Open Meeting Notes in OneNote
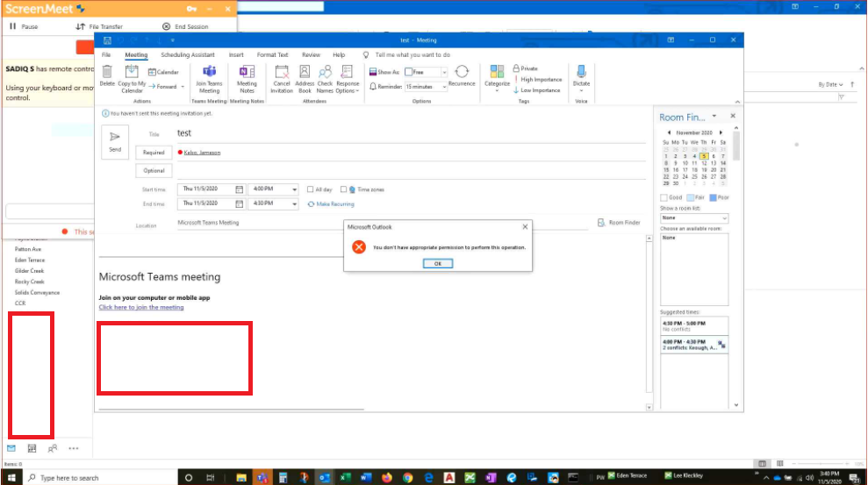This screenshot has width=868, height=485. [247, 71]
